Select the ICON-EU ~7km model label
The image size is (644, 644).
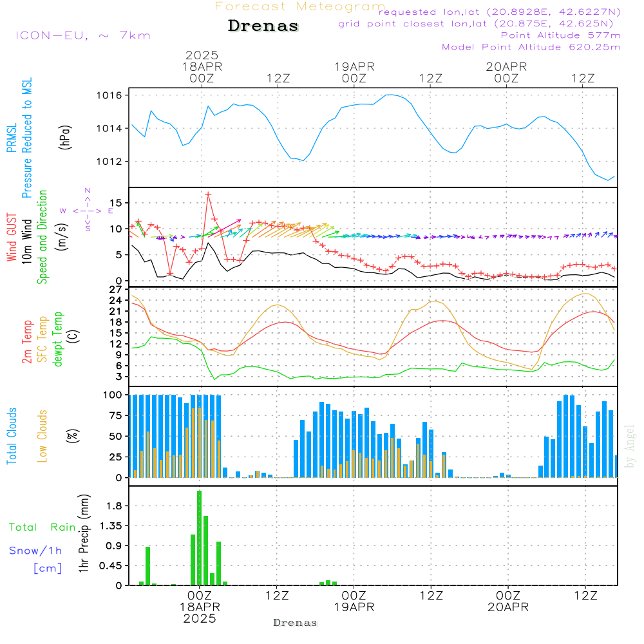(x=82, y=35)
